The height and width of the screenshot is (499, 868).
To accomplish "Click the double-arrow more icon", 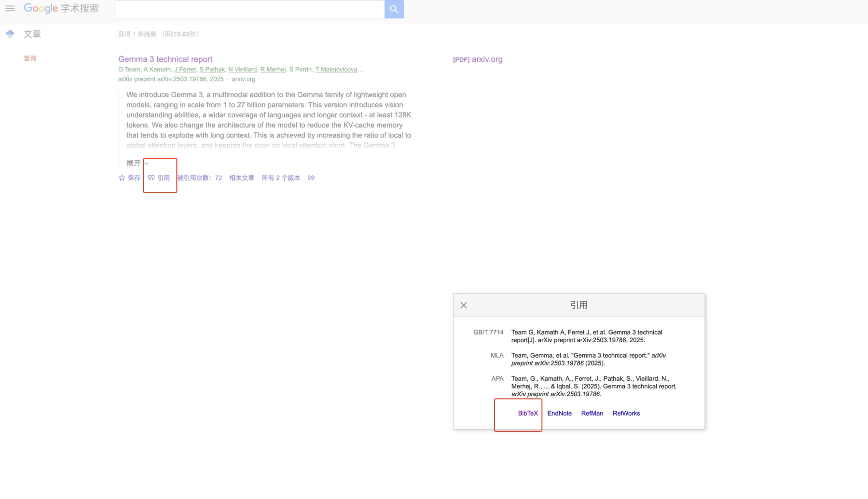I will click(311, 177).
